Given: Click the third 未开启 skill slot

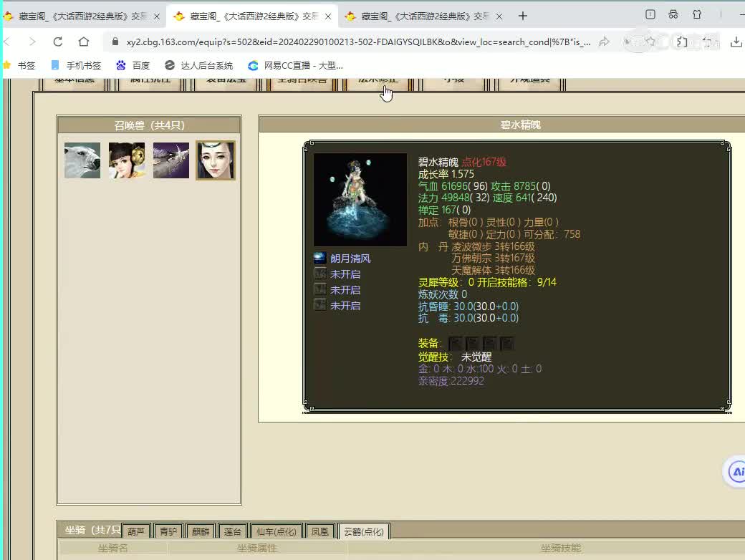Looking at the screenshot, I should click(x=319, y=305).
